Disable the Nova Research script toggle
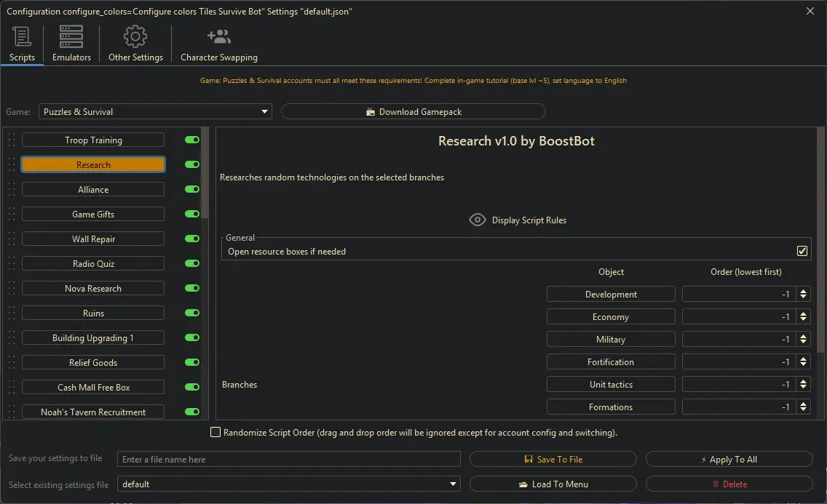827x504 pixels. tap(192, 289)
